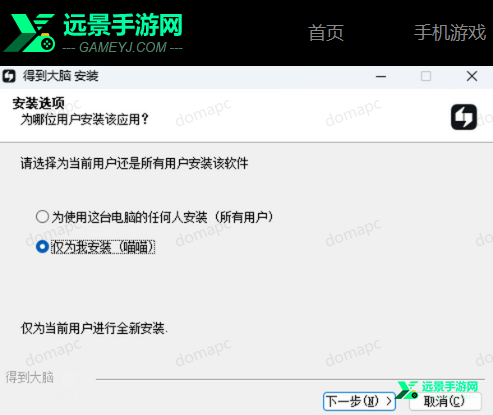Click the 为哪位用户安装该应用？ subtitle text

pos(84,119)
